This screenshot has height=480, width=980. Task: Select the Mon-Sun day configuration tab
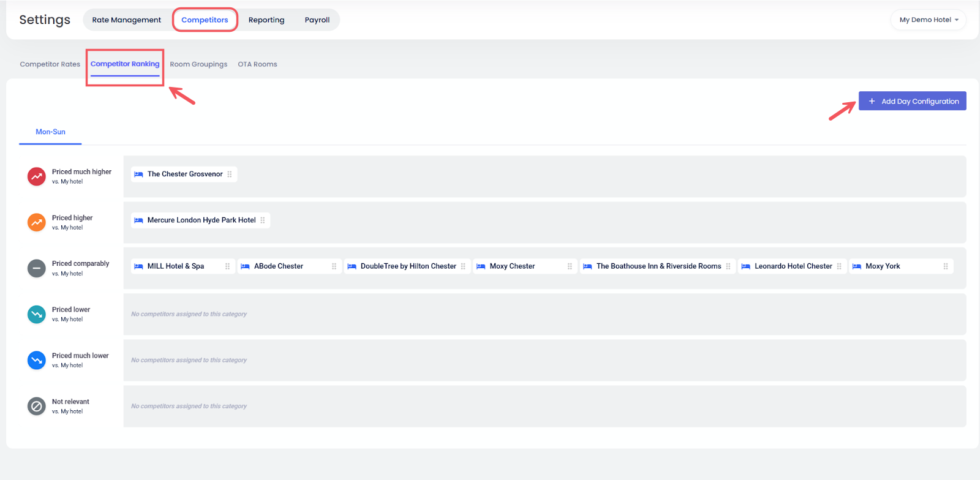[x=50, y=132]
